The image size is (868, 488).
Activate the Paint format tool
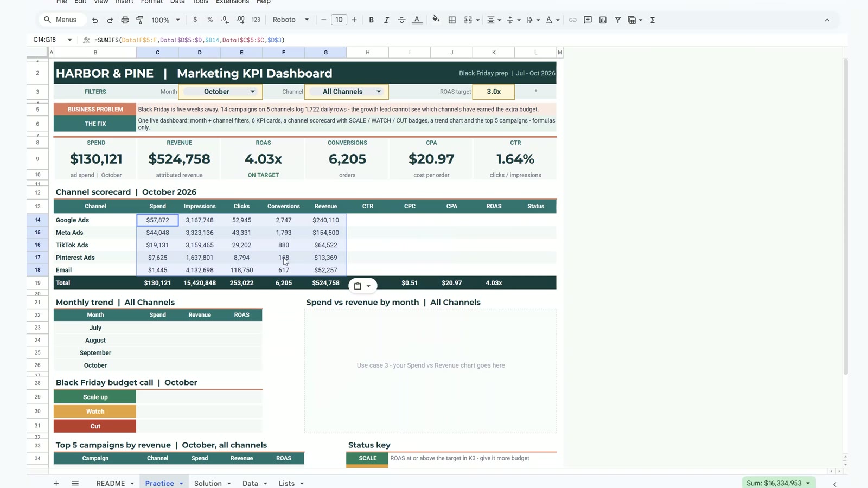pyautogui.click(x=140, y=20)
